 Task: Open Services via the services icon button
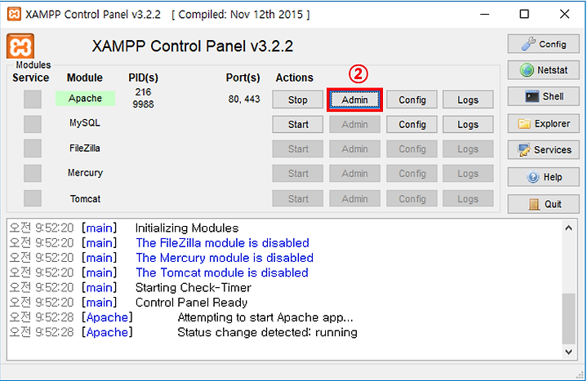click(543, 150)
